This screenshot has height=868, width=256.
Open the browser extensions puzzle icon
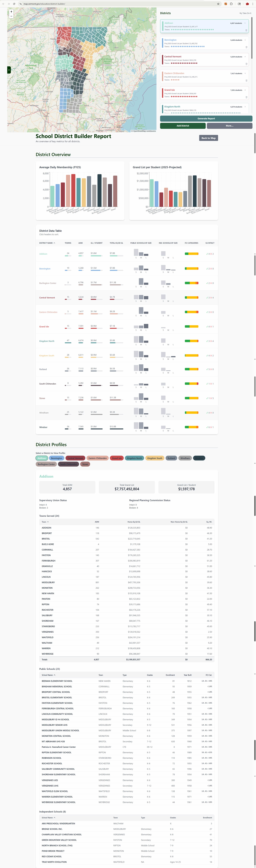(x=231, y=4)
